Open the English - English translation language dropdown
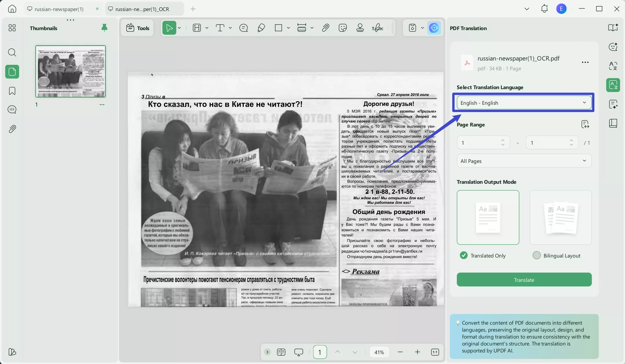 (x=524, y=103)
